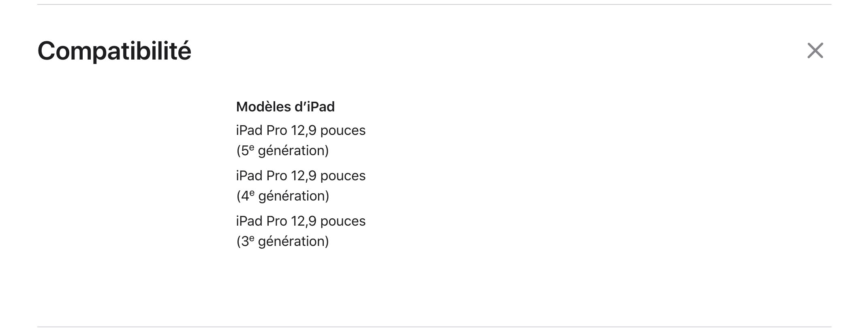Click the "(3e génération)" text line
The height and width of the screenshot is (333, 868).
[x=282, y=241]
